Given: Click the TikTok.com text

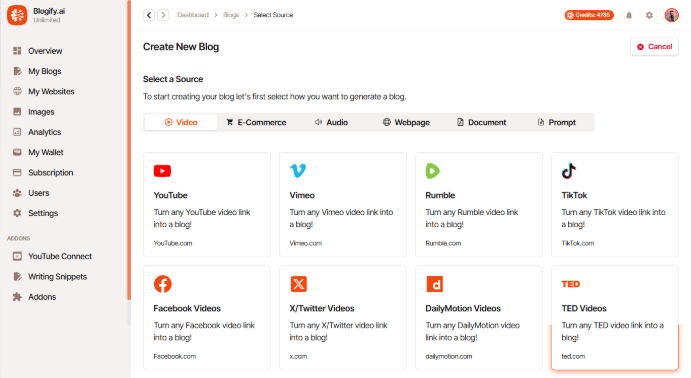Looking at the screenshot, I should [x=577, y=243].
